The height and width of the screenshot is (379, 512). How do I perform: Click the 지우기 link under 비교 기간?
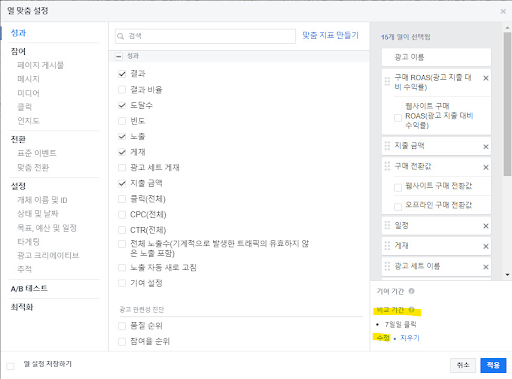click(410, 338)
